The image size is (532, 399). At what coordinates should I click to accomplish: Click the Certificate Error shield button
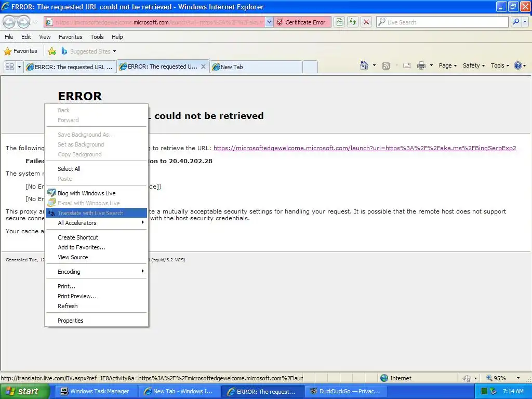click(302, 22)
